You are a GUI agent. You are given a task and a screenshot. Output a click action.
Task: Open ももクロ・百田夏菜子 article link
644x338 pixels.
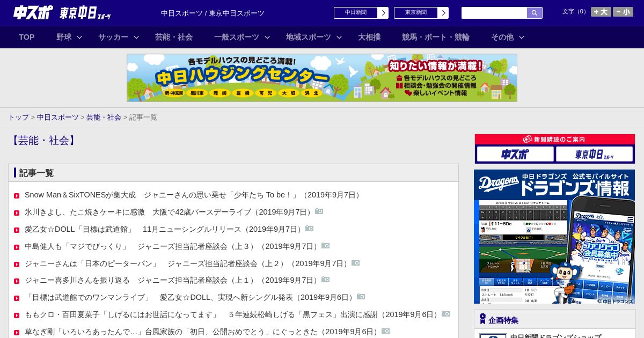point(233,314)
